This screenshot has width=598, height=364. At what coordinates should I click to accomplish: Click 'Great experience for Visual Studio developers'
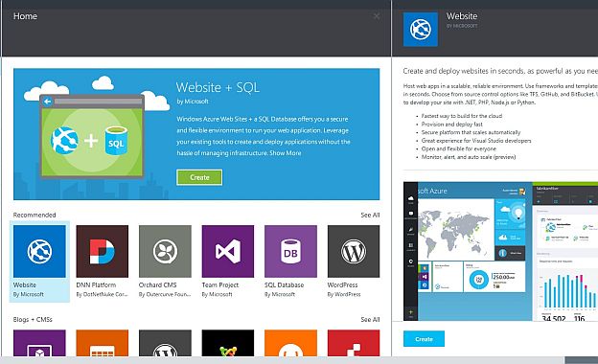tap(476, 141)
